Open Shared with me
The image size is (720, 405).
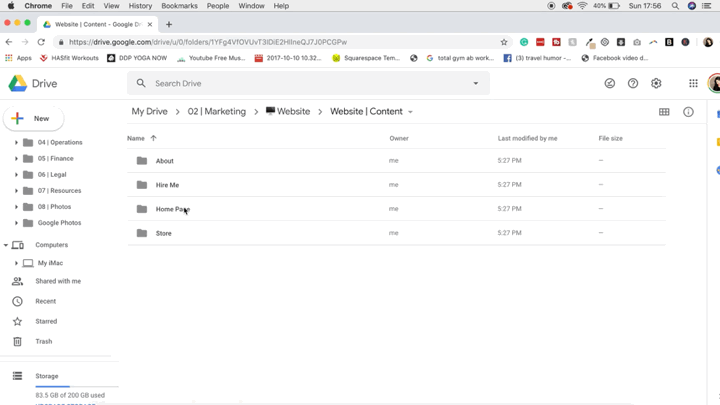[x=58, y=281]
